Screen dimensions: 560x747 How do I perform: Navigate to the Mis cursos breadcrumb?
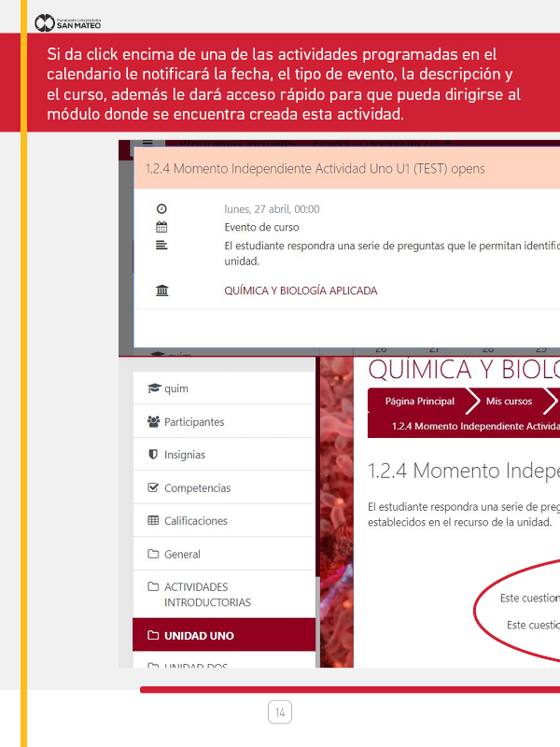[509, 402]
